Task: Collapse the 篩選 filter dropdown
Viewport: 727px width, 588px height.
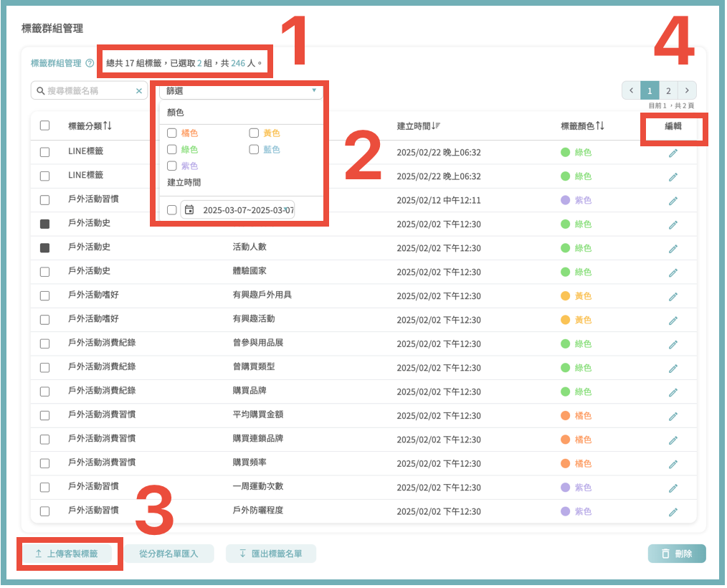Action: 313,91
